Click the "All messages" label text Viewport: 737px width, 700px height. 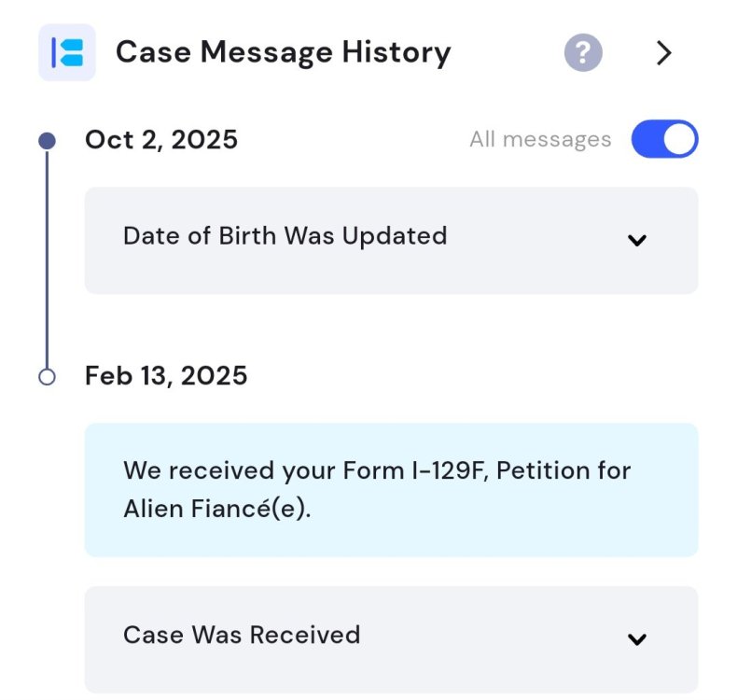pyautogui.click(x=540, y=139)
